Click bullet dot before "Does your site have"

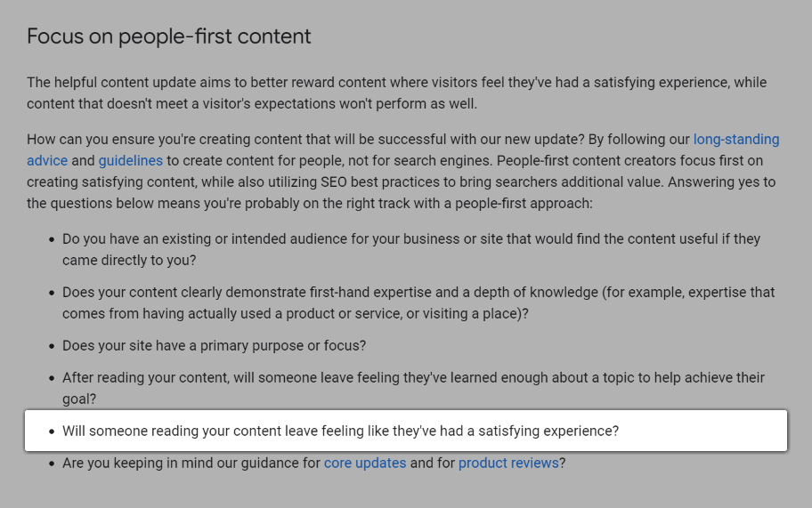coord(50,346)
